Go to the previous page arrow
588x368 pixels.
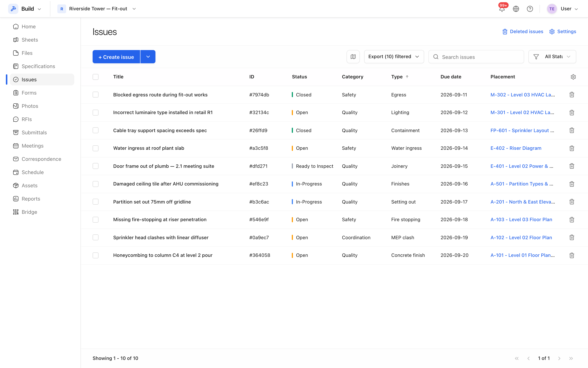coord(528,358)
